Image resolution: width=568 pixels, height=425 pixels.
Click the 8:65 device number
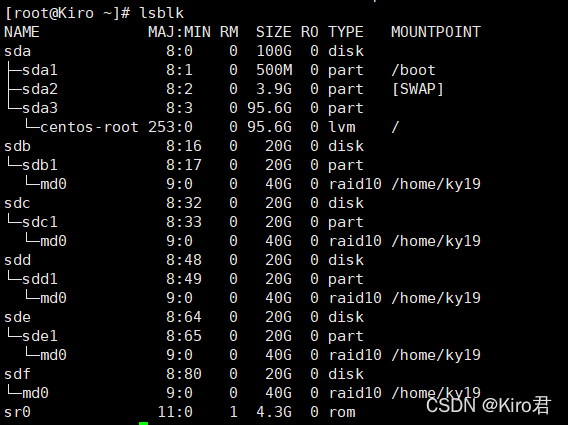(x=184, y=336)
